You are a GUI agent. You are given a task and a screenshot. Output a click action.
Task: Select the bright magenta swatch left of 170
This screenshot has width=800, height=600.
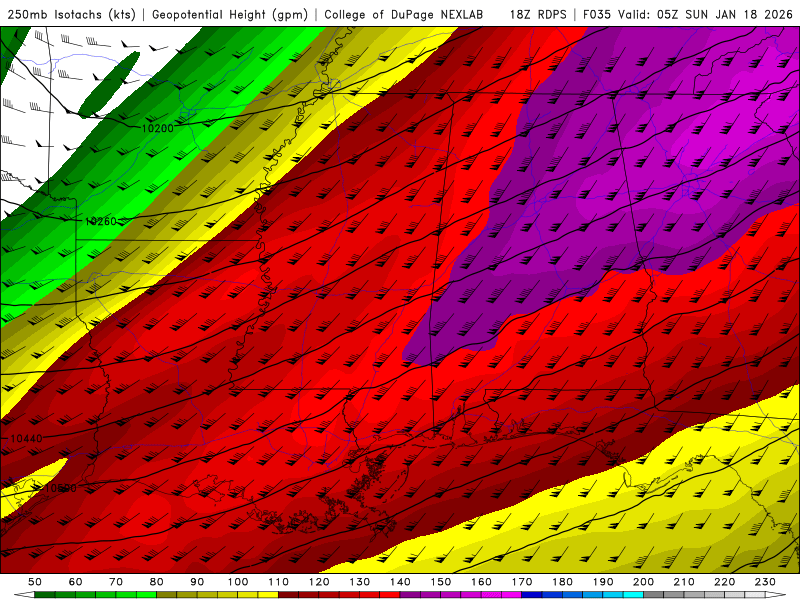(x=512, y=595)
